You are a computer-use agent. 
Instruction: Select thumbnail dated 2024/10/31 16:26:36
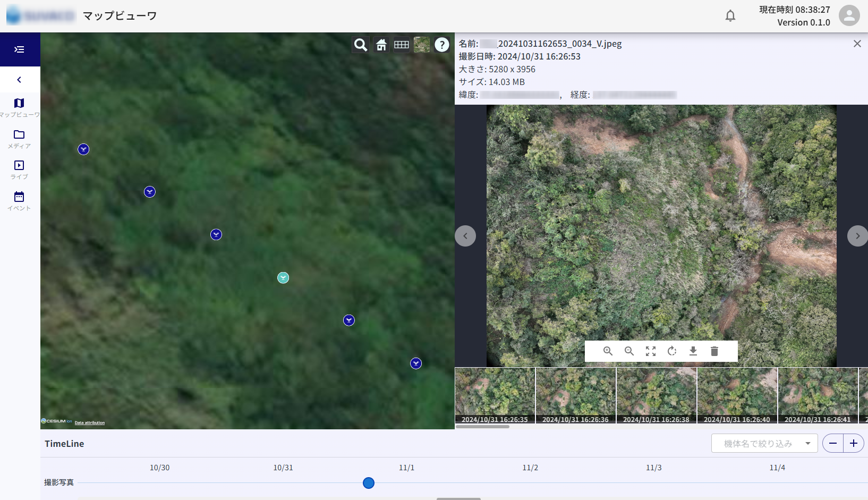[576, 395]
